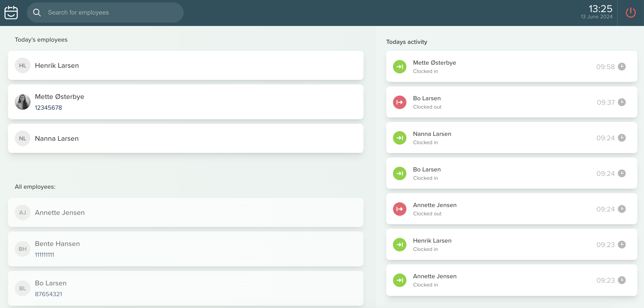Image resolution: width=644 pixels, height=308 pixels.
Task: Select the red clock-out icon for Annette Jensen
Action: [400, 209]
